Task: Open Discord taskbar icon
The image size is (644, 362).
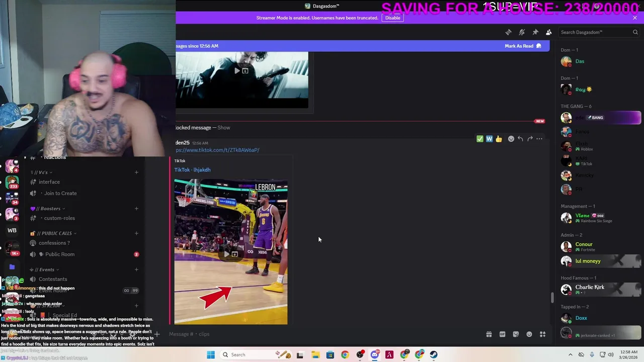Action: click(375, 355)
